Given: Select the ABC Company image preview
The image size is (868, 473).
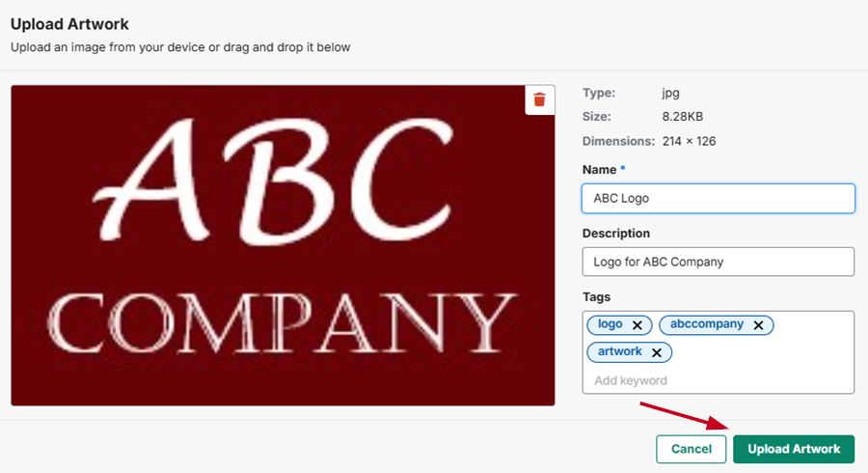Looking at the screenshot, I should (x=283, y=245).
